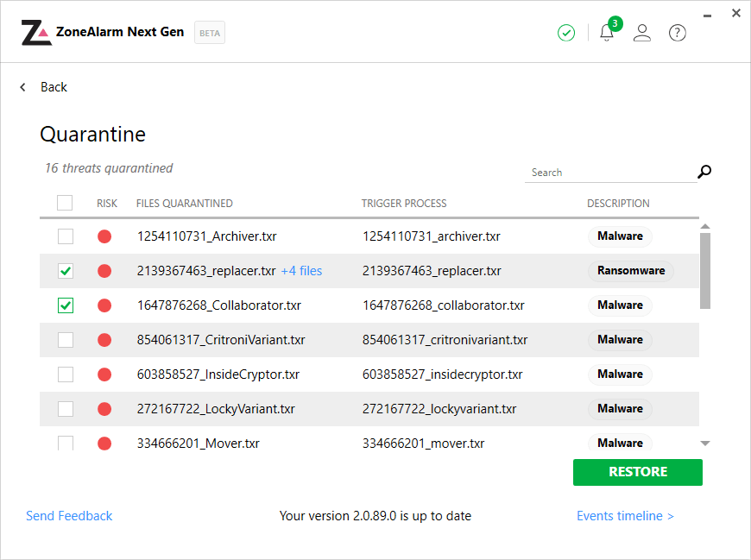Click the RESTORE button

coord(637,472)
